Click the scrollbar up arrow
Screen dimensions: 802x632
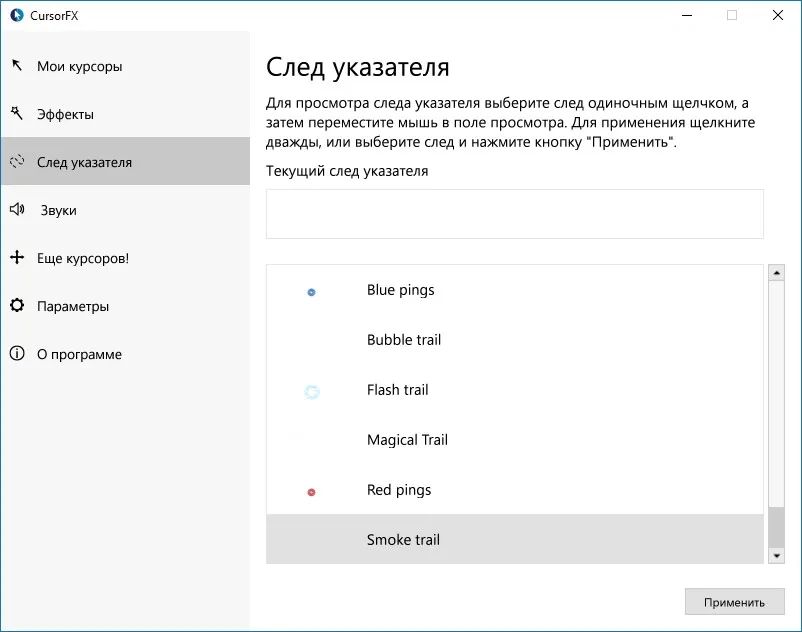point(776,273)
